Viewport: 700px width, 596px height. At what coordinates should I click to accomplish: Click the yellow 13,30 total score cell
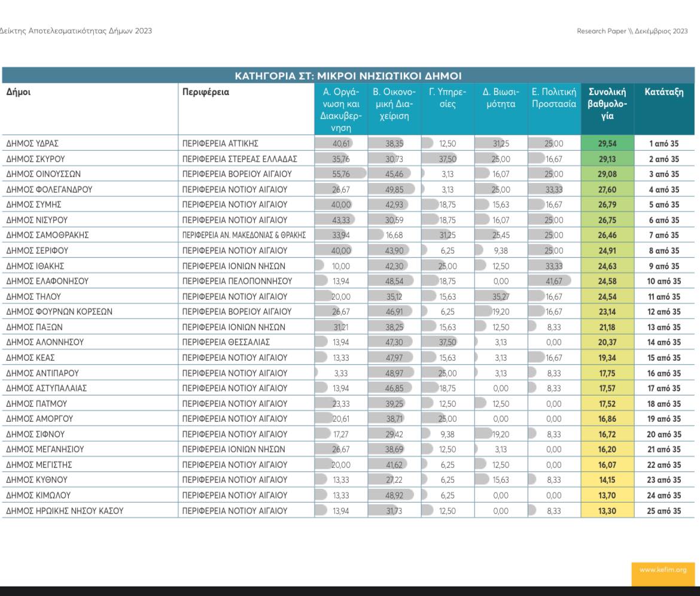[x=607, y=511]
